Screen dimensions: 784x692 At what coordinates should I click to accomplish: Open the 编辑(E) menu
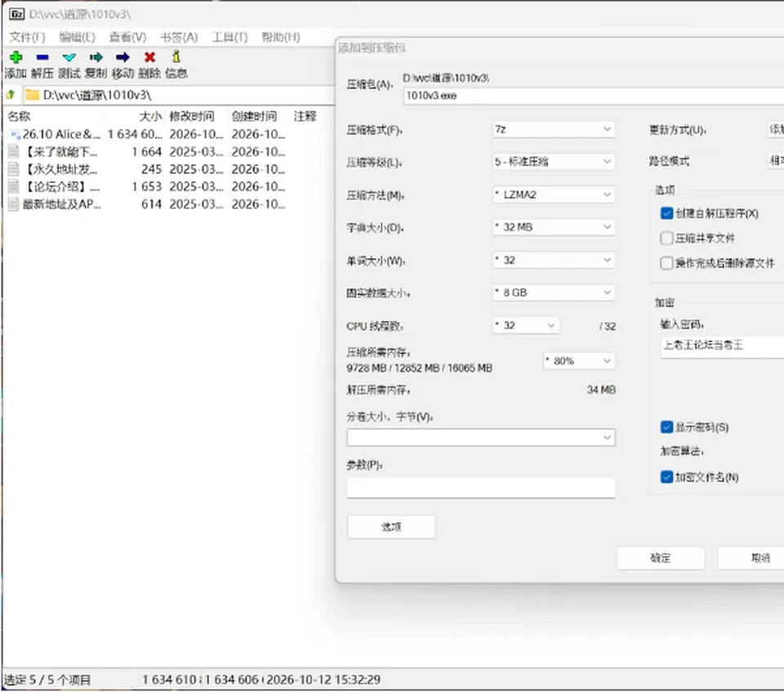pyautogui.click(x=77, y=37)
